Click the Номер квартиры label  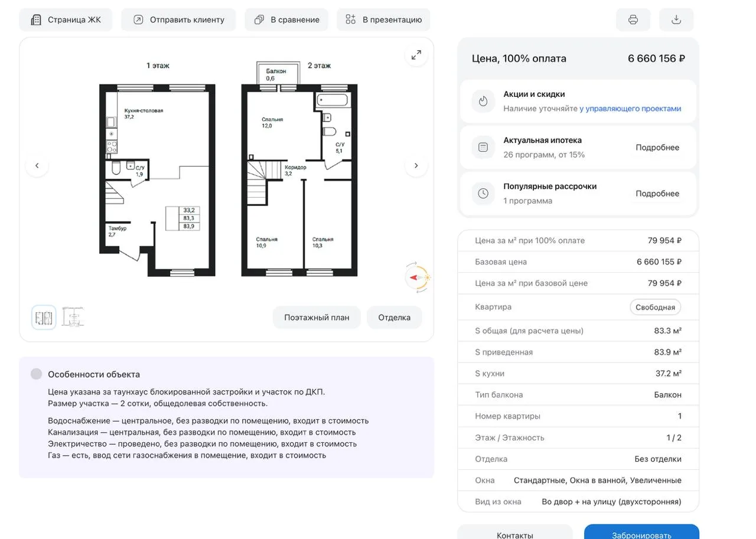[507, 416]
